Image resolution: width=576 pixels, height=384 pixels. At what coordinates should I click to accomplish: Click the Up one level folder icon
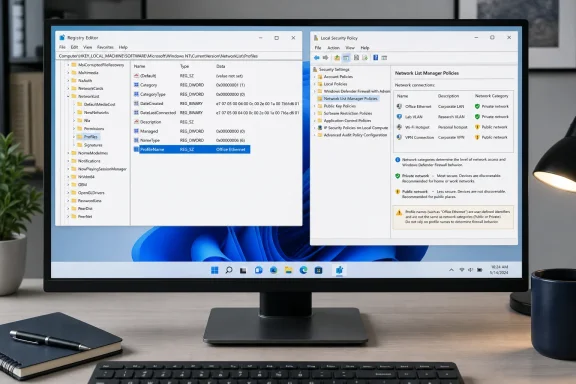pyautogui.click(x=337, y=58)
